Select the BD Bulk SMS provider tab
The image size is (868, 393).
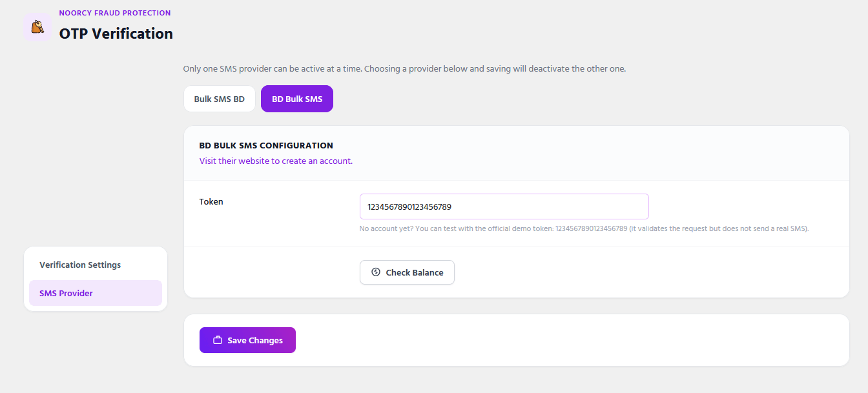[x=297, y=99]
